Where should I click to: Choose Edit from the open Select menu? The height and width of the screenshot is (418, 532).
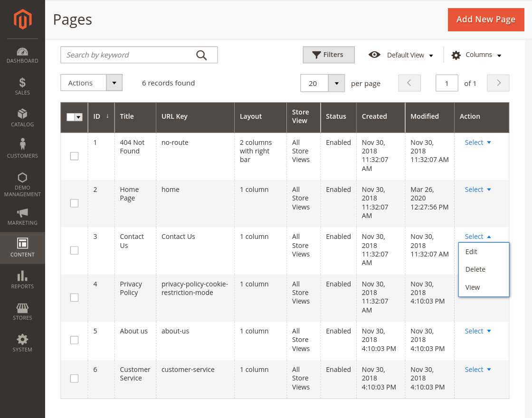pyautogui.click(x=471, y=252)
